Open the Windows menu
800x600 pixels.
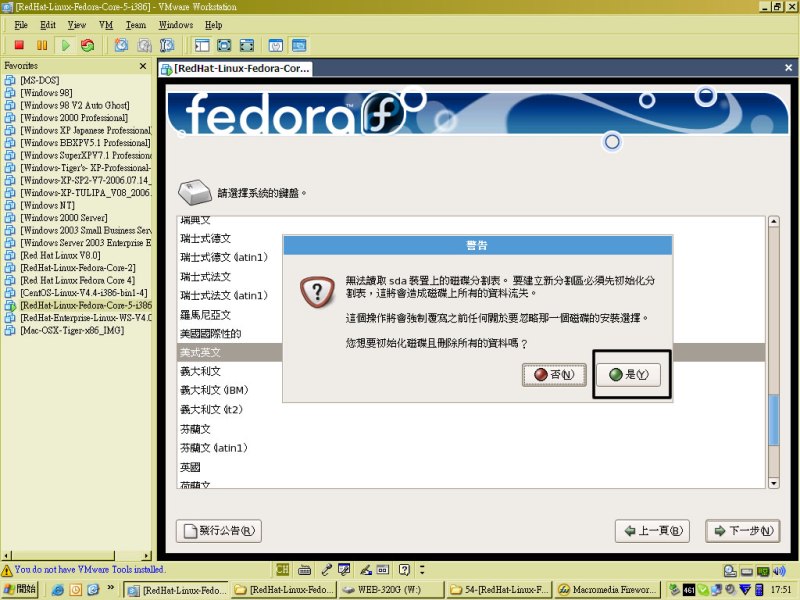tap(176, 24)
